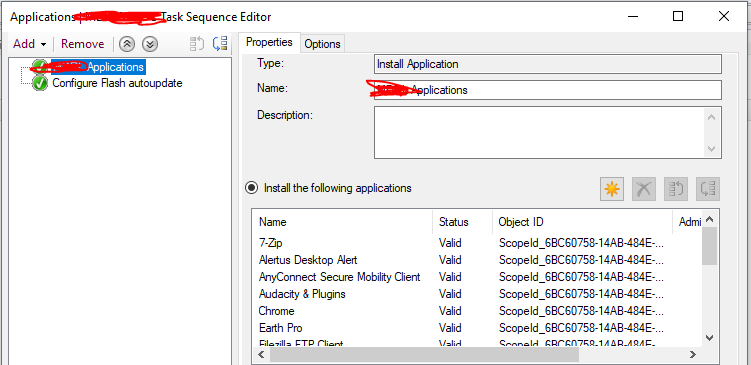The height and width of the screenshot is (365, 751).
Task: Click the Move Down double-chevron icon
Action: click(150, 44)
